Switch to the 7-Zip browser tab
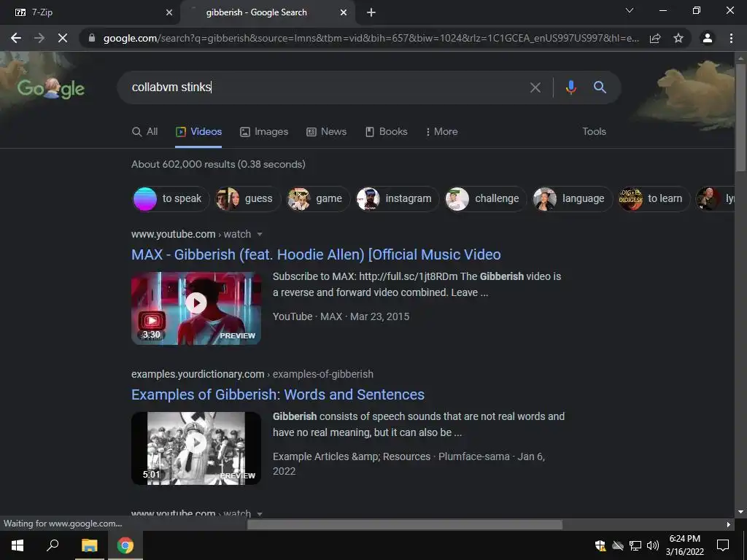This screenshot has height=560, width=747. (90, 12)
